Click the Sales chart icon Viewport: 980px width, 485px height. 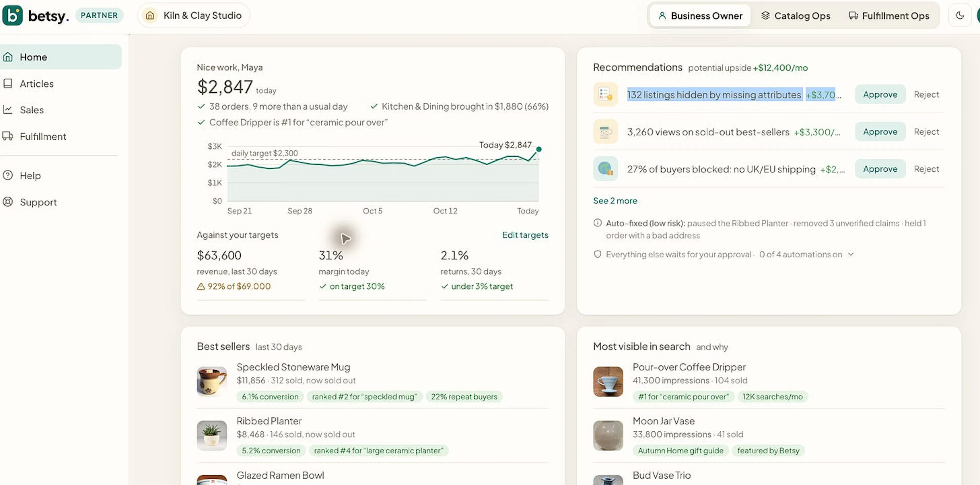click(8, 110)
